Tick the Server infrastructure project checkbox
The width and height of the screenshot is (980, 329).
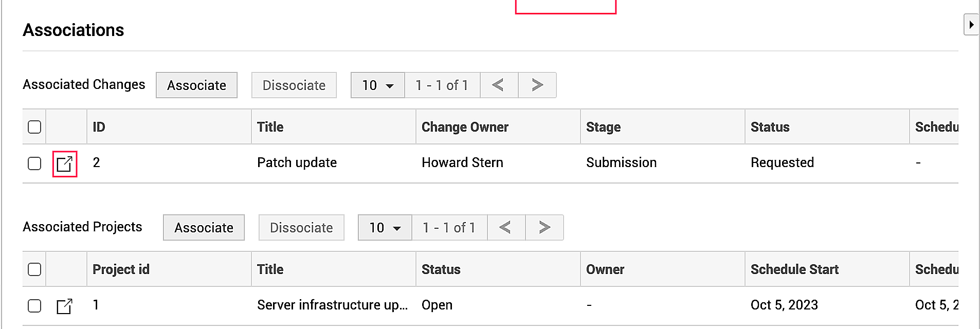[x=34, y=306]
